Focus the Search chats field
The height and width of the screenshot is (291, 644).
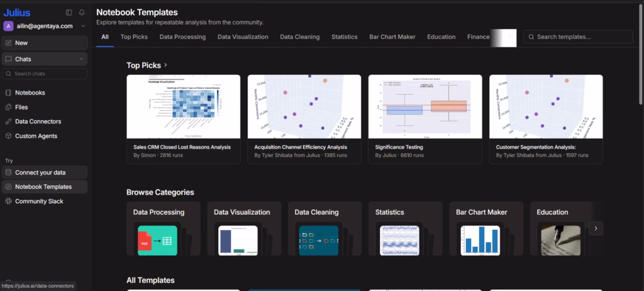click(x=45, y=74)
